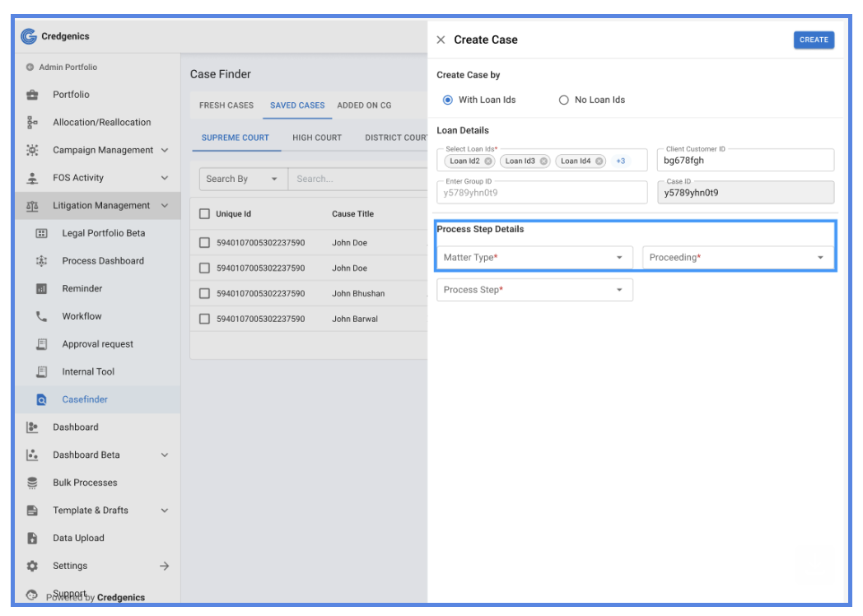
Task: Select the With Loan Ids radio option
Action: click(x=448, y=100)
